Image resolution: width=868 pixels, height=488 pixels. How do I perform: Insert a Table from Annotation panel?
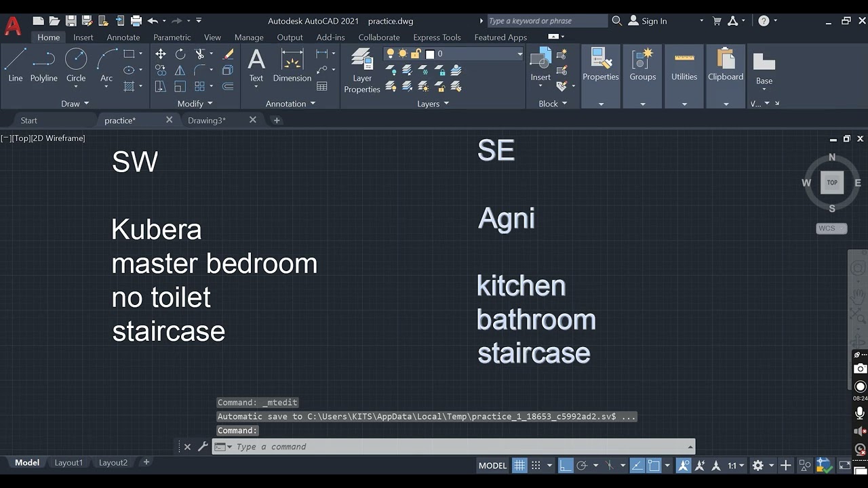coord(322,86)
